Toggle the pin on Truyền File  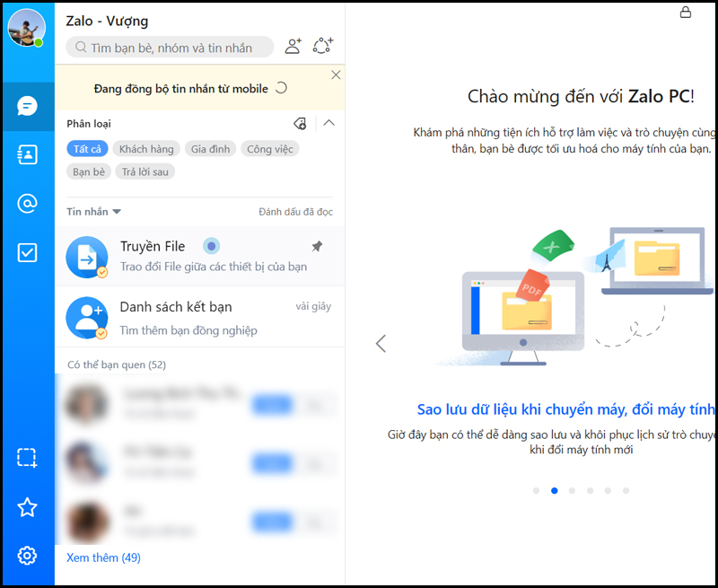(x=317, y=246)
